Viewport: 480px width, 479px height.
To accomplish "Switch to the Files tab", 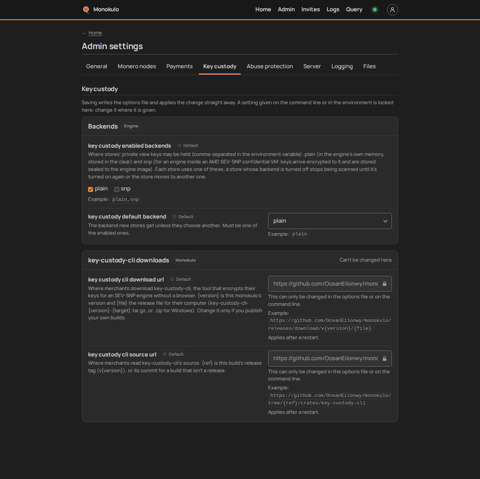I will pos(369,66).
